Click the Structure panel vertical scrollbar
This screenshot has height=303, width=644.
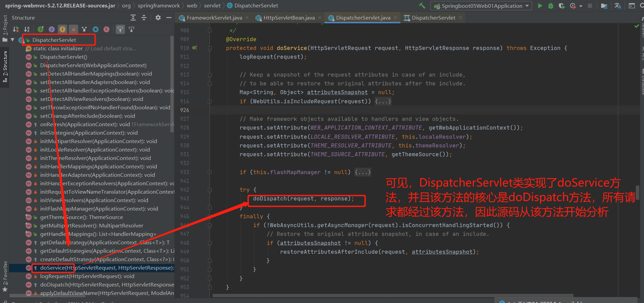tap(172, 84)
